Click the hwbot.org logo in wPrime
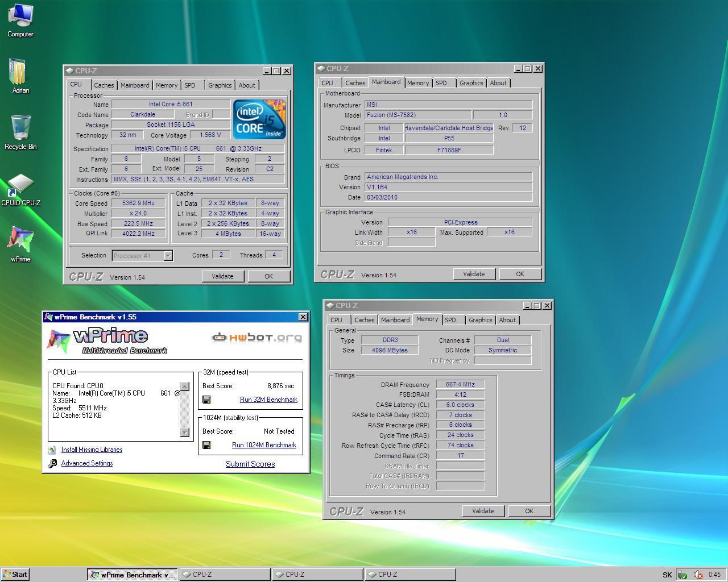Viewport: 728px width, 582px height. click(x=257, y=338)
